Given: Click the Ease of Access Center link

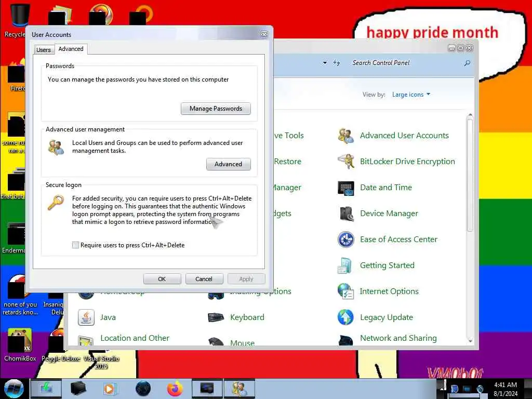Looking at the screenshot, I should (x=398, y=240).
